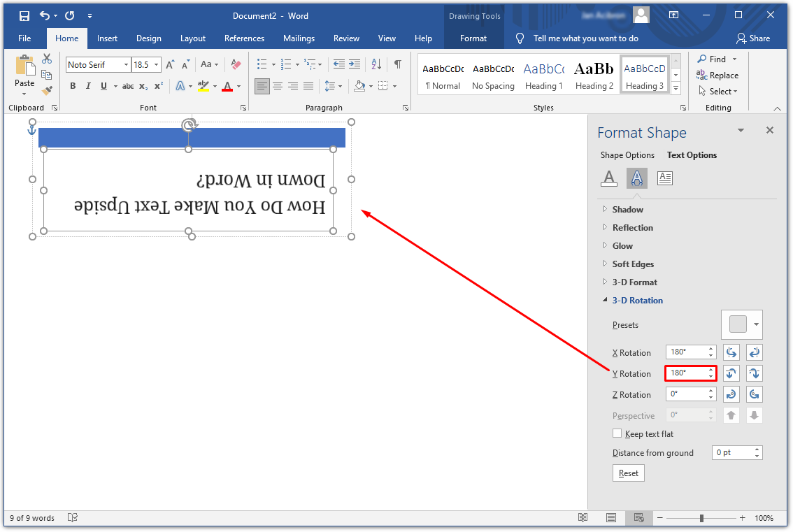Open Layout & Properties textbox icon in pane

(664, 178)
